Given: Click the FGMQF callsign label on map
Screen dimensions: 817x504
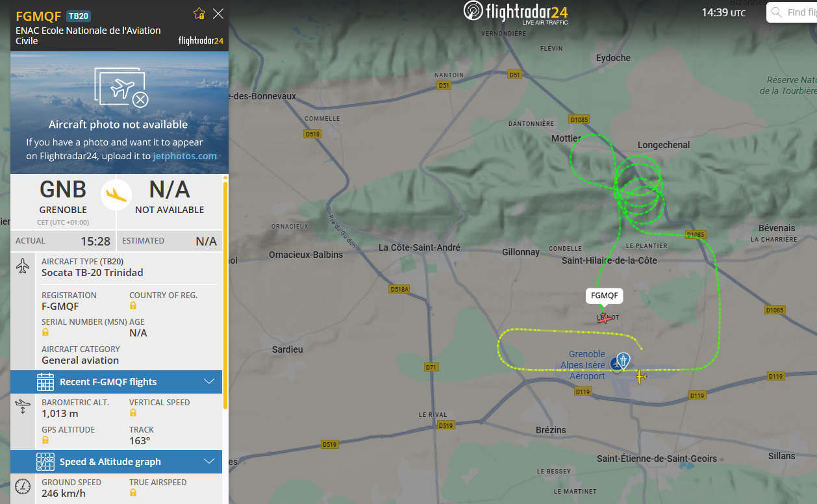Looking at the screenshot, I should (605, 296).
